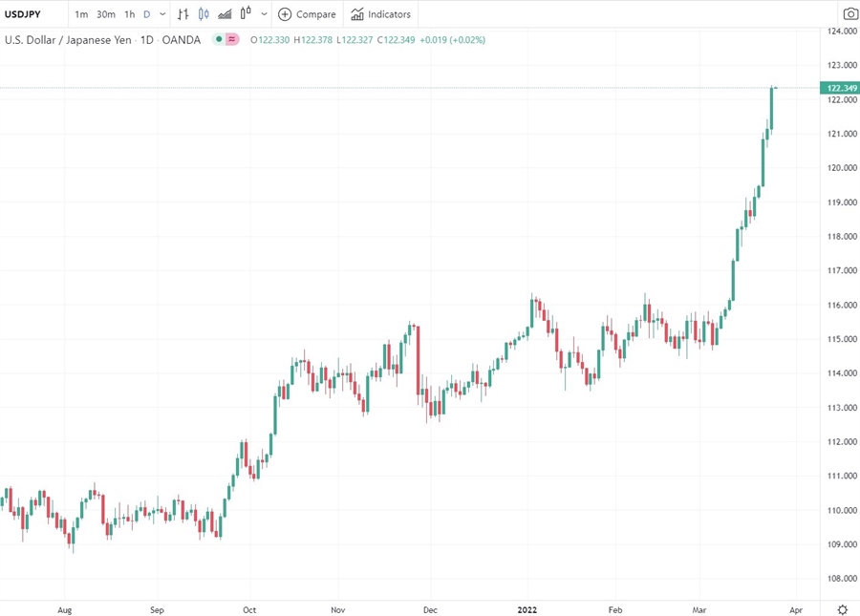Screen dimensions: 860x616
Task: Click the low value L122.327
Action: (x=355, y=40)
